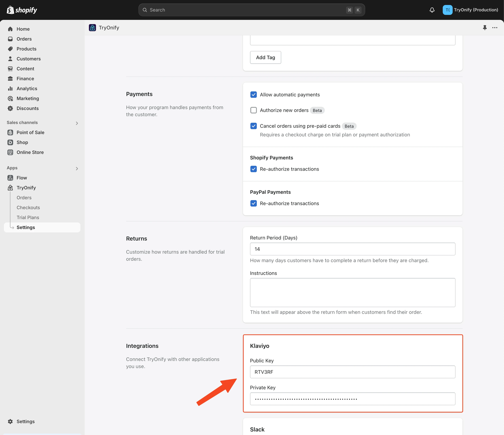Enable Authorize new orders checkbox
This screenshot has width=504, height=435.
[x=254, y=110]
